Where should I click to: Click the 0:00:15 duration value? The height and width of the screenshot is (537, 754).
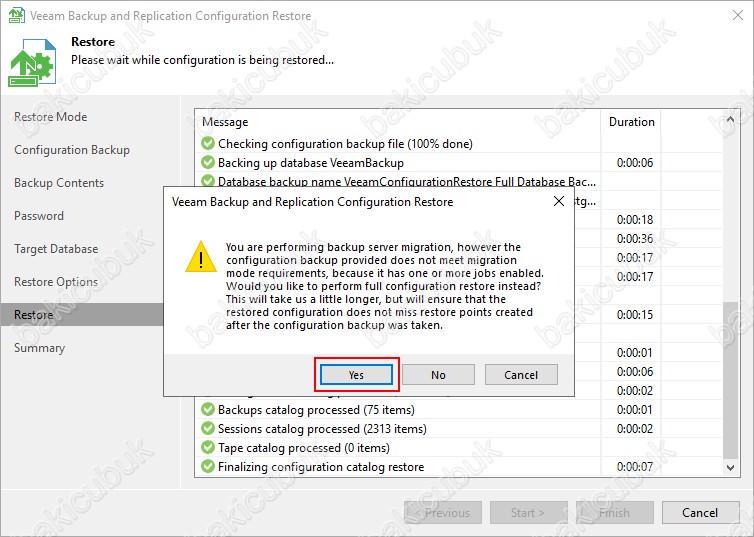click(635, 314)
